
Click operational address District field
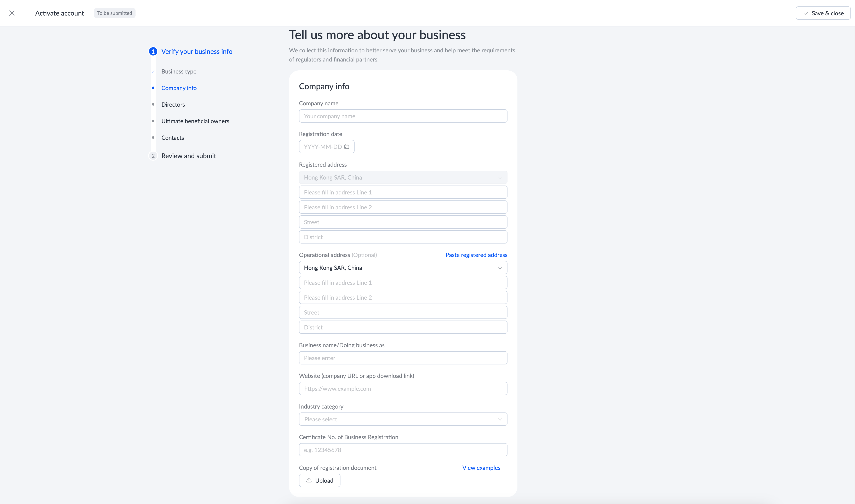(403, 327)
